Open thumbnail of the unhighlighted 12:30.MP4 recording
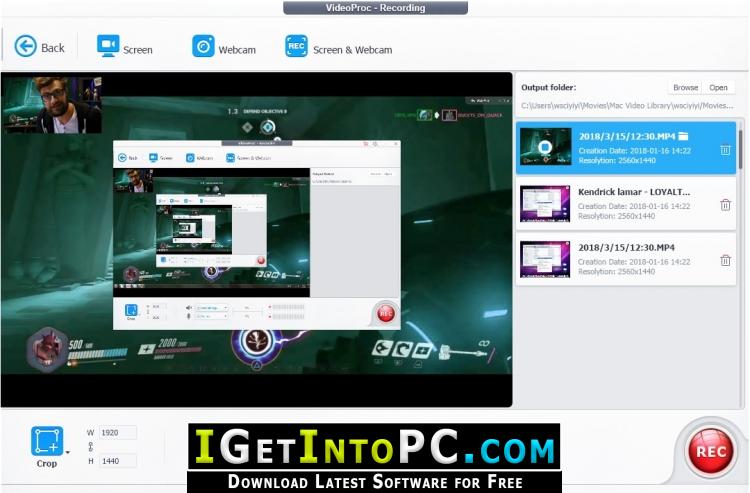The height and width of the screenshot is (493, 750). pos(545,259)
